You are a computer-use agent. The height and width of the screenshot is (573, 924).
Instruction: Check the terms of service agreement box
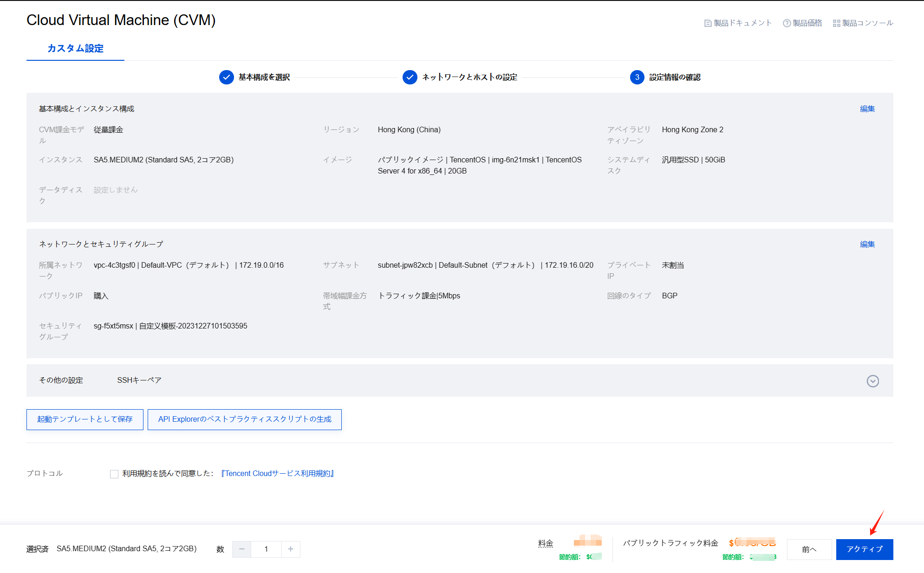point(114,474)
